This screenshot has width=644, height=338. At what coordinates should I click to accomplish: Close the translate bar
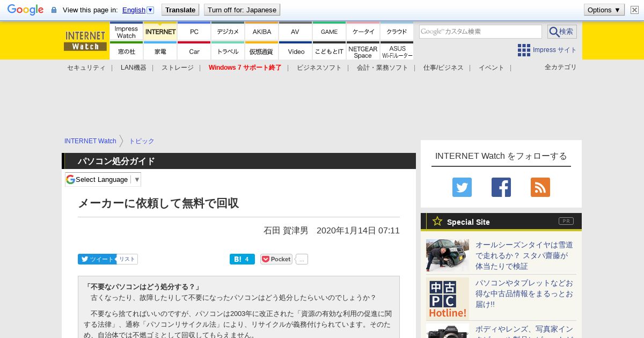[634, 10]
